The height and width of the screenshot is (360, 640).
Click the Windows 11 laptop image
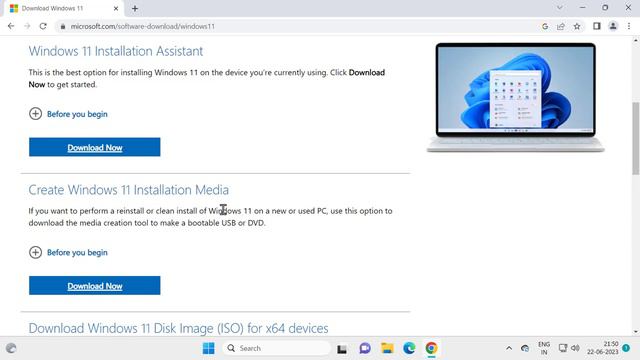(516, 97)
